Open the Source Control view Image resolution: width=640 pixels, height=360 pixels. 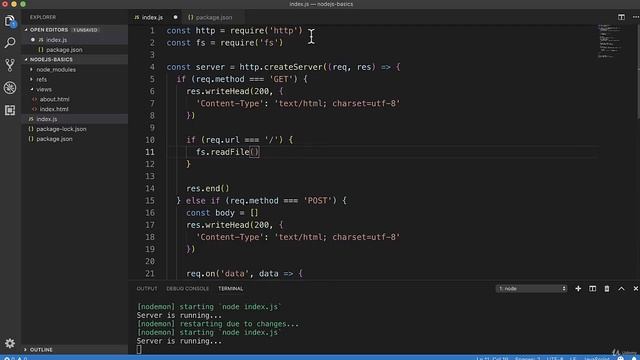(10, 65)
